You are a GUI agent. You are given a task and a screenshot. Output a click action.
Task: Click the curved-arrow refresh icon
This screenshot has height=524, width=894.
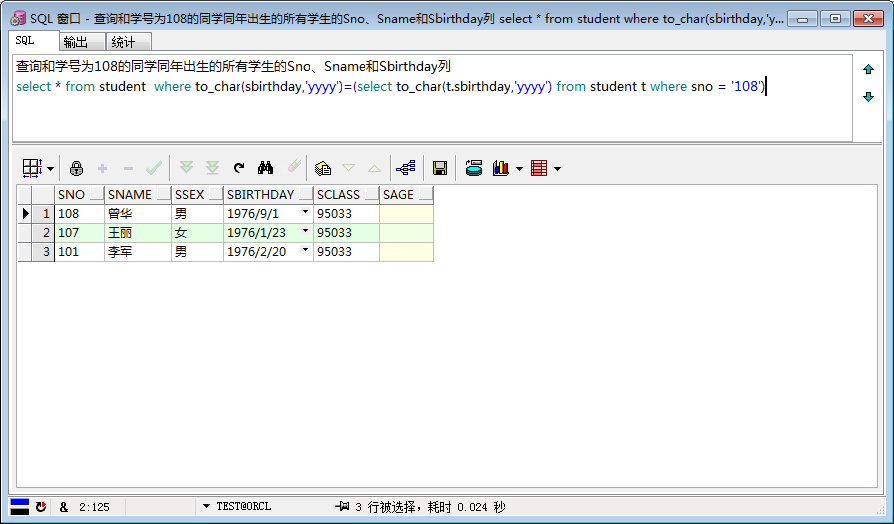click(239, 168)
